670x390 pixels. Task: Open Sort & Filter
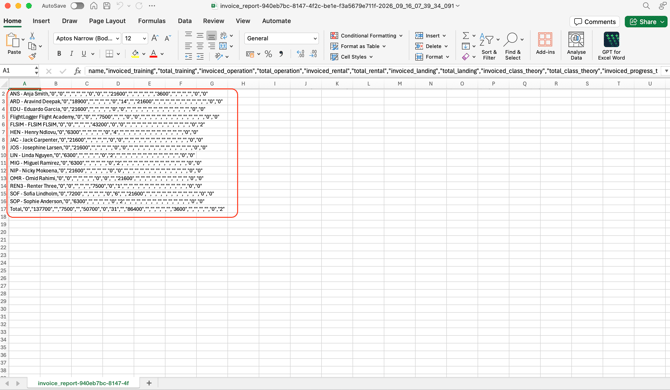pos(489,46)
